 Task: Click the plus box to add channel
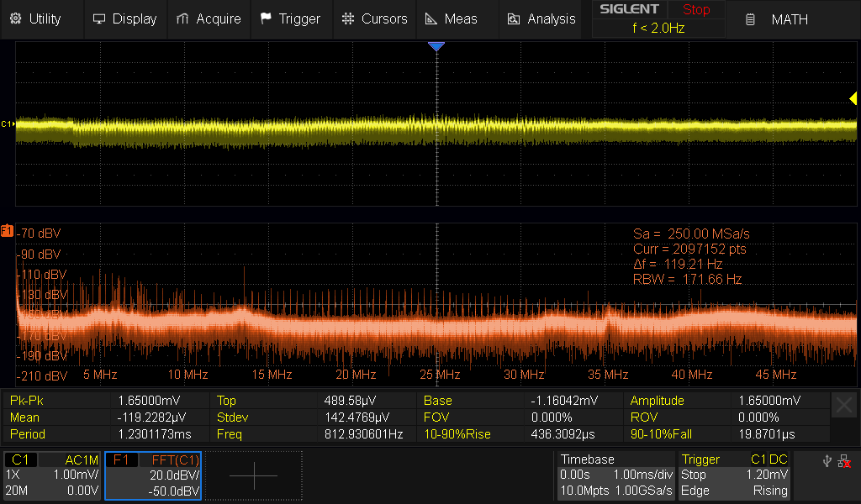tap(254, 475)
